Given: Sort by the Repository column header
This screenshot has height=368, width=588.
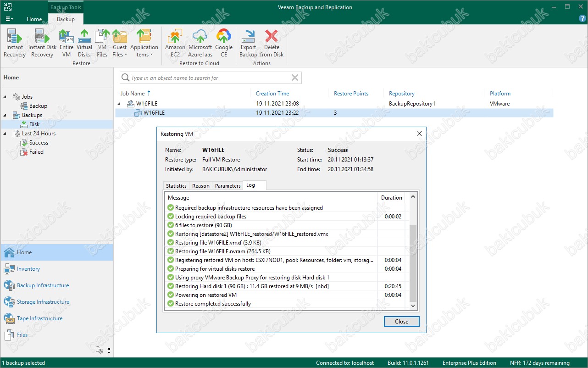Looking at the screenshot, I should (401, 94).
